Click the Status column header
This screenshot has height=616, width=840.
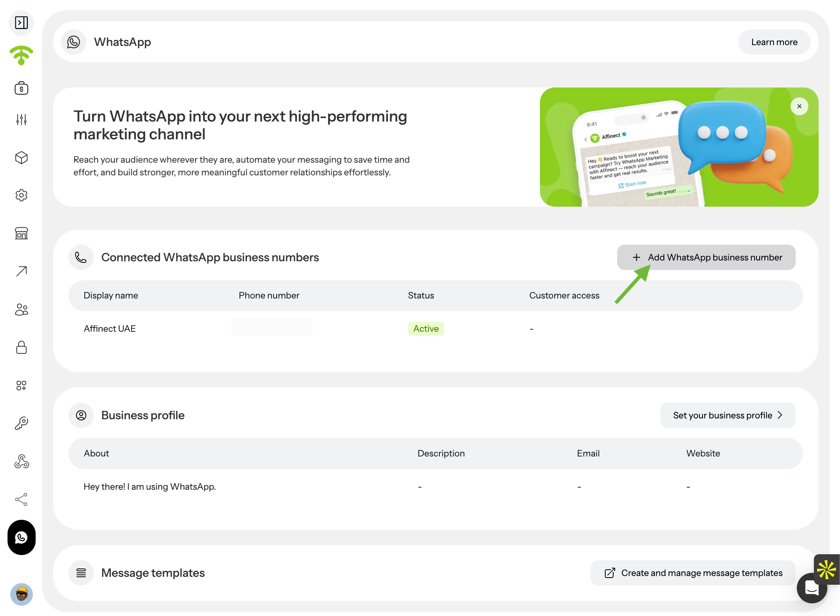tap(421, 295)
